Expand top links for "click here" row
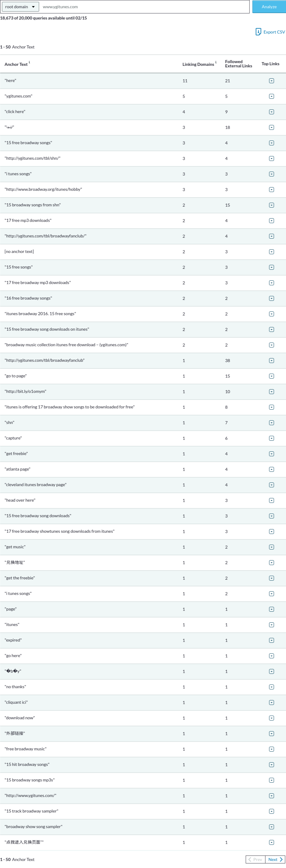This screenshot has height=868, width=286. coord(271,112)
